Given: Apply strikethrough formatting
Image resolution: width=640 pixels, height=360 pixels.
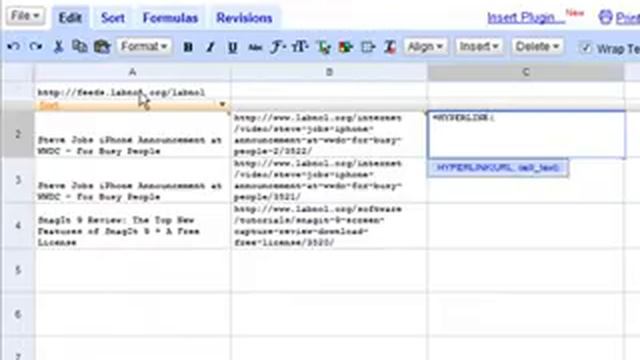Looking at the screenshot, I should (x=255, y=47).
